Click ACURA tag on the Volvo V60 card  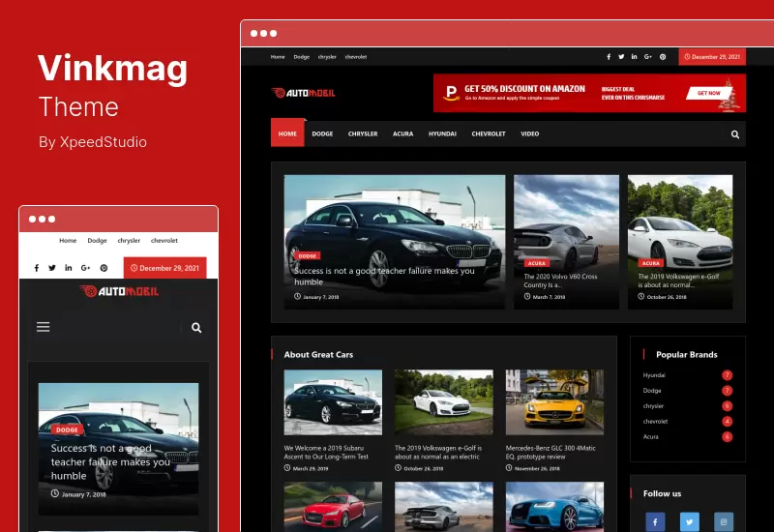(x=537, y=263)
